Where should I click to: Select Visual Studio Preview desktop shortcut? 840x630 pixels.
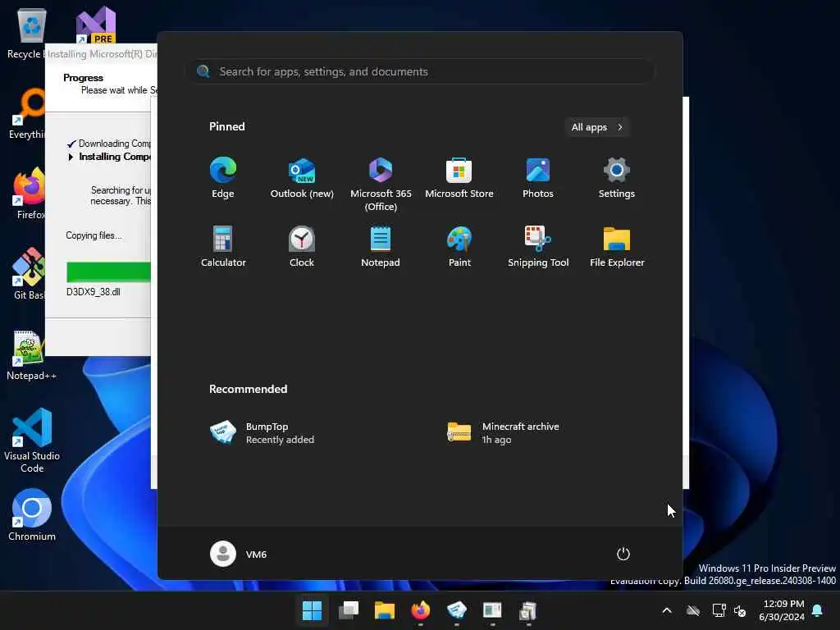96,25
